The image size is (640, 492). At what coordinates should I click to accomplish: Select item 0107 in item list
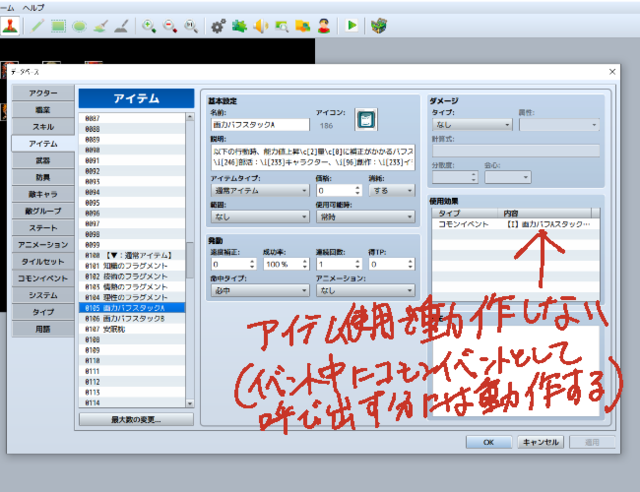click(x=132, y=329)
